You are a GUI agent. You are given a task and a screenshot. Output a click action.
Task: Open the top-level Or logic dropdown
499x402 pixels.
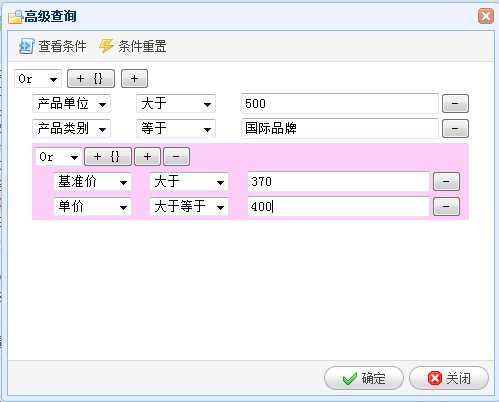[x=38, y=79]
